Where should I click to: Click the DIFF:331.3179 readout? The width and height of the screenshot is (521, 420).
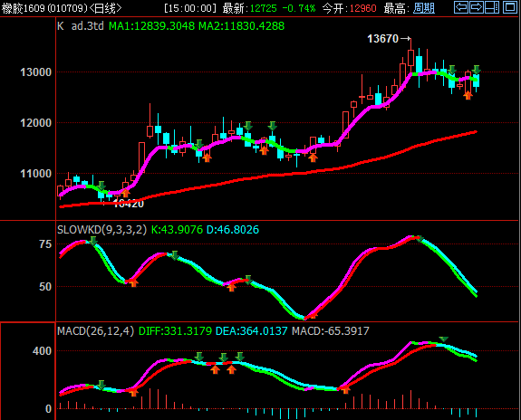(175, 330)
